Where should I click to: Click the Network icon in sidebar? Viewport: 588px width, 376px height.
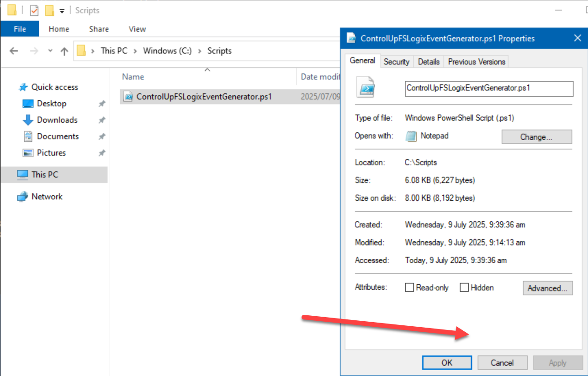pyautogui.click(x=22, y=197)
